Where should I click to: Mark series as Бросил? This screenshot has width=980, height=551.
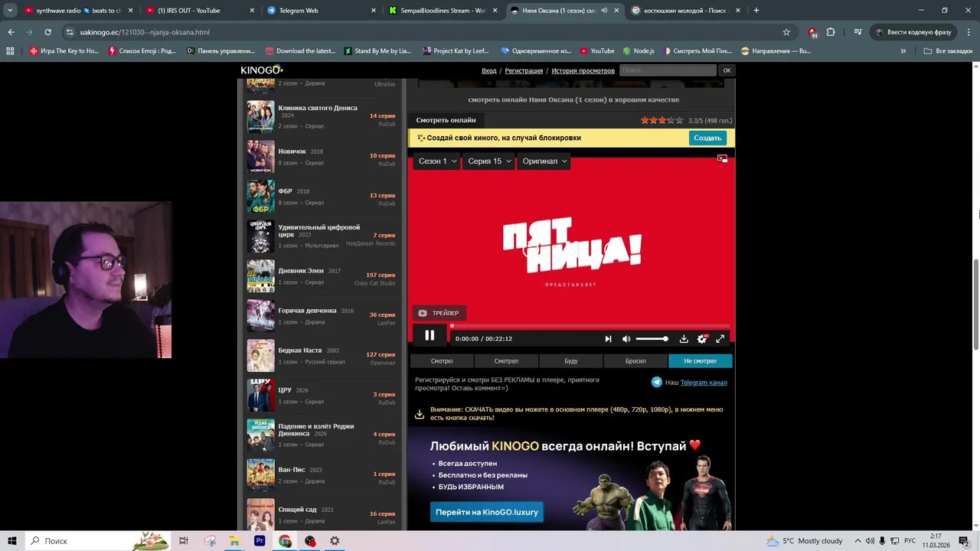(x=635, y=361)
